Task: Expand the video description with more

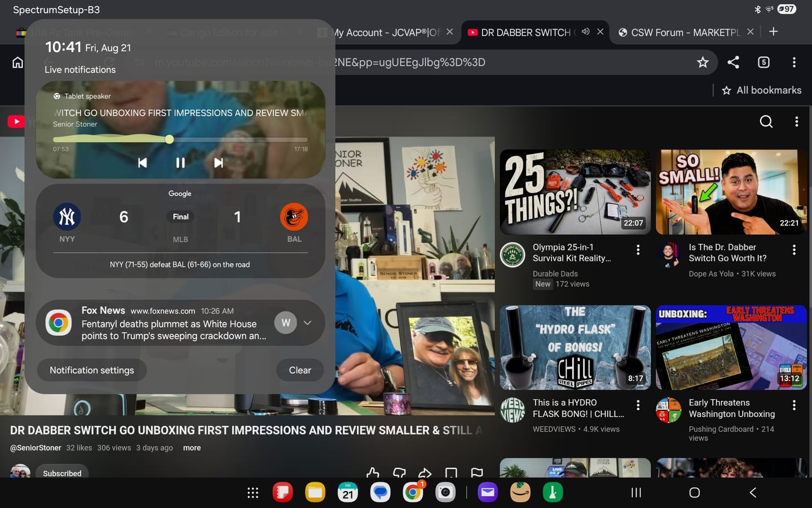Action: (192, 448)
